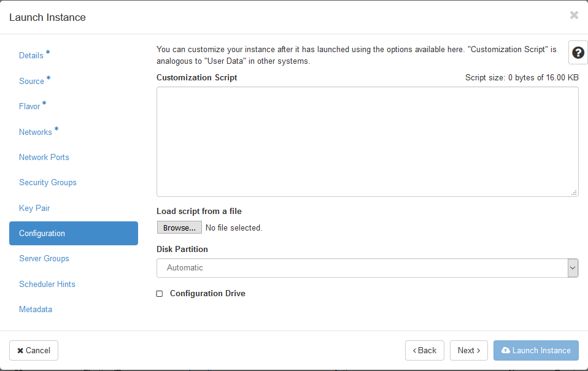This screenshot has width=588, height=371.
Task: Open the Metadata tab
Action: (x=36, y=310)
